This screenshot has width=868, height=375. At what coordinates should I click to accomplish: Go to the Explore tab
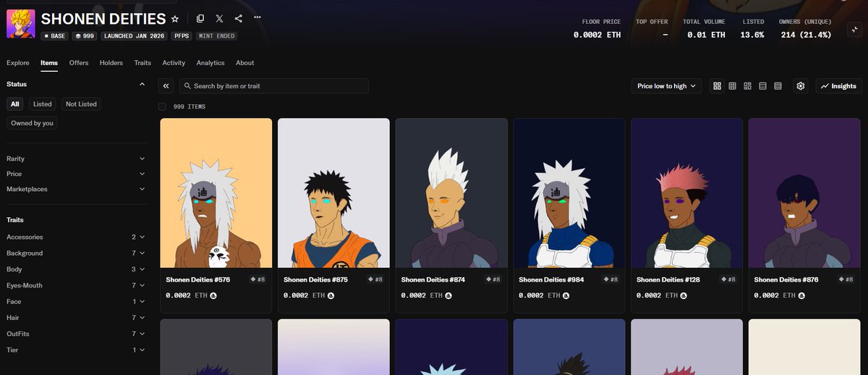[x=18, y=63]
